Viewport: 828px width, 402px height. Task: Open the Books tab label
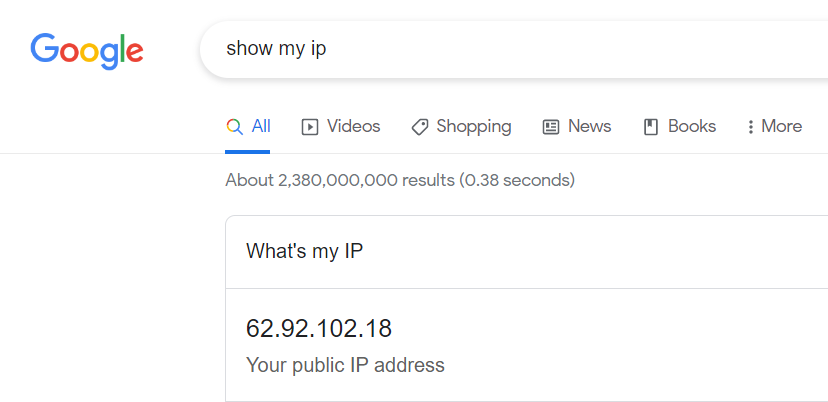[692, 126]
